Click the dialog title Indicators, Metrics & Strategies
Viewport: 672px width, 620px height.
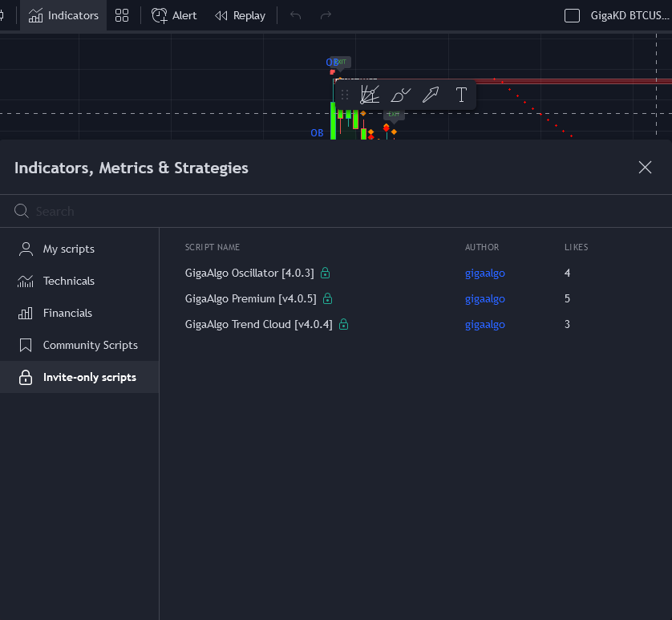click(132, 168)
